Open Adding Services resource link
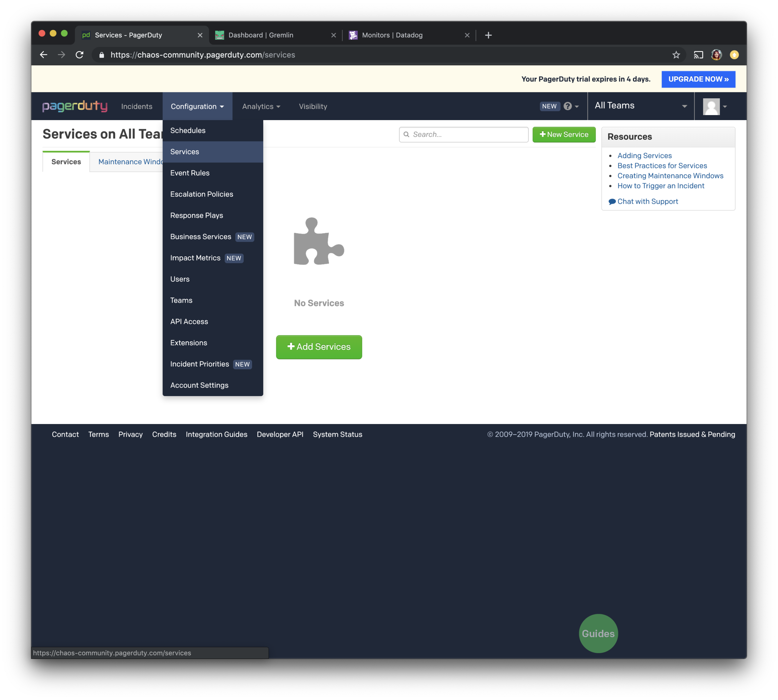This screenshot has height=700, width=778. (644, 156)
